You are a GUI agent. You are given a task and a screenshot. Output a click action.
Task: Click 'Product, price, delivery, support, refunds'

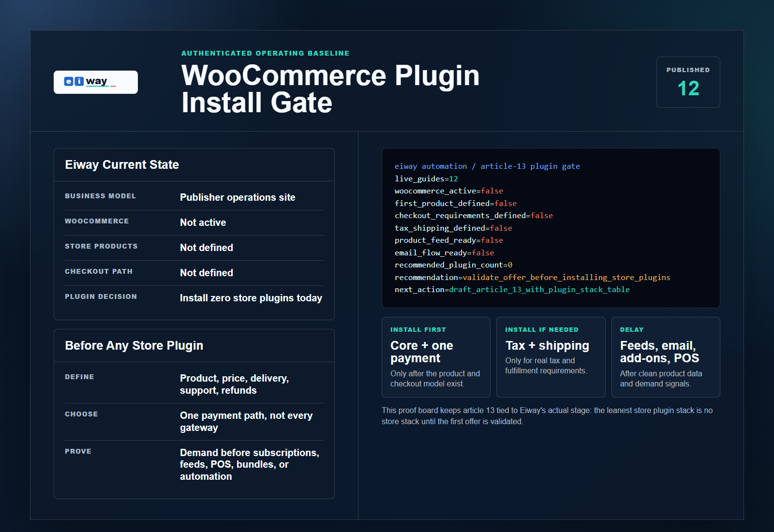coord(235,384)
